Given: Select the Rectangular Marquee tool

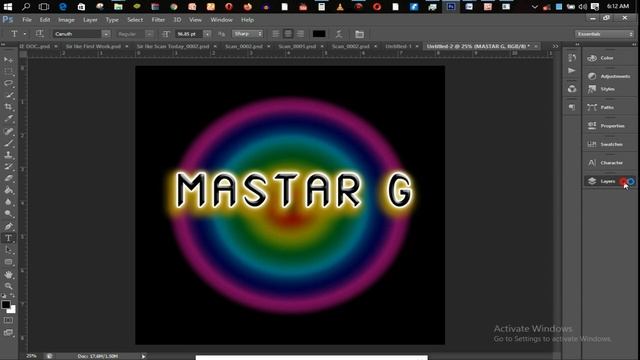Looking at the screenshot, I should coord(9,71).
